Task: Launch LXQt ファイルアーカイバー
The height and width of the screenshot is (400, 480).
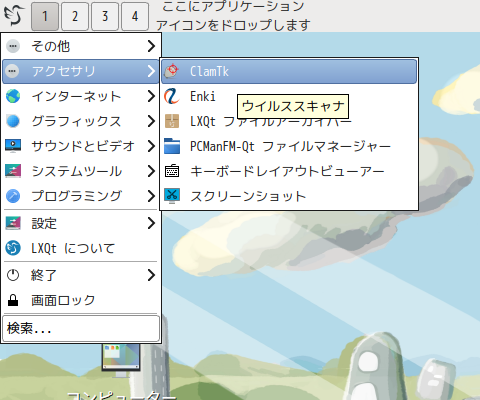Action: [x=289, y=121]
